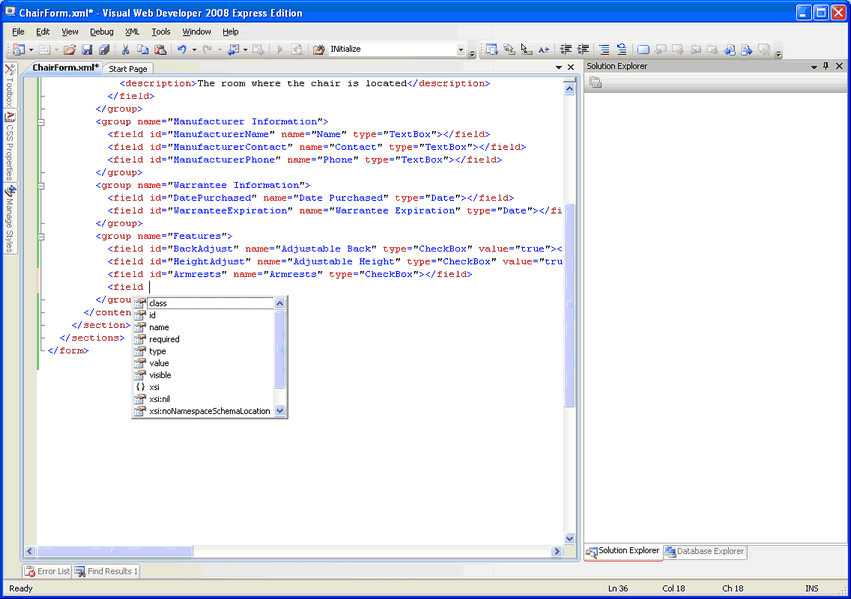Click the Complete Word icon
851x599 pixels.
pyautogui.click(x=543, y=49)
